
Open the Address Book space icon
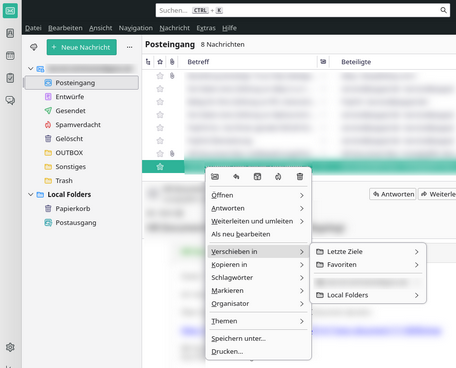click(x=10, y=33)
